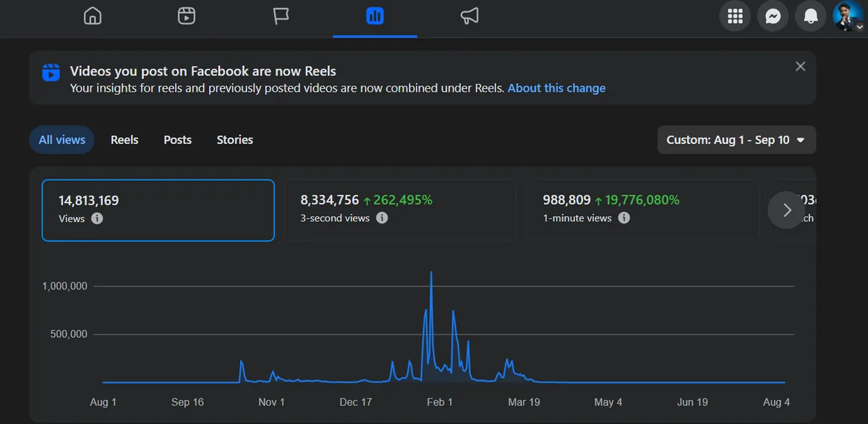Select the All views tab

pyautogui.click(x=62, y=140)
